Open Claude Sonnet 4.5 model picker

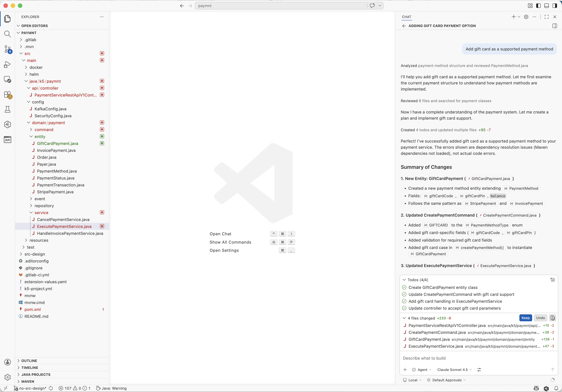[x=455, y=370]
